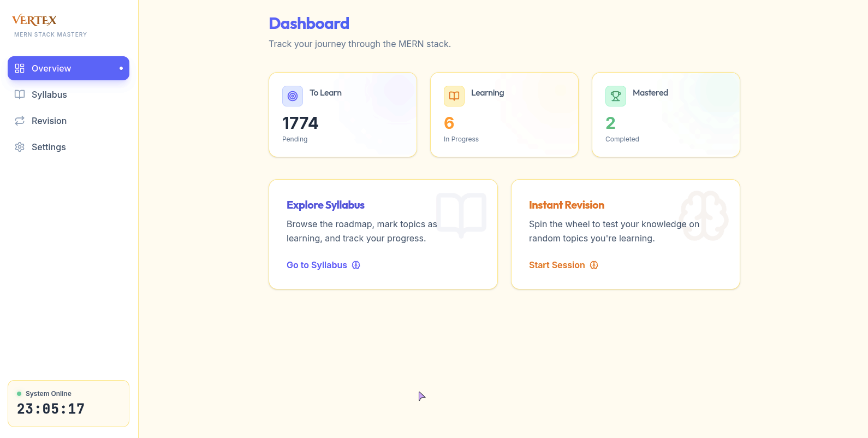Click the large brain graphic in Instant Revision
This screenshot has width=868, height=438.
[704, 215]
